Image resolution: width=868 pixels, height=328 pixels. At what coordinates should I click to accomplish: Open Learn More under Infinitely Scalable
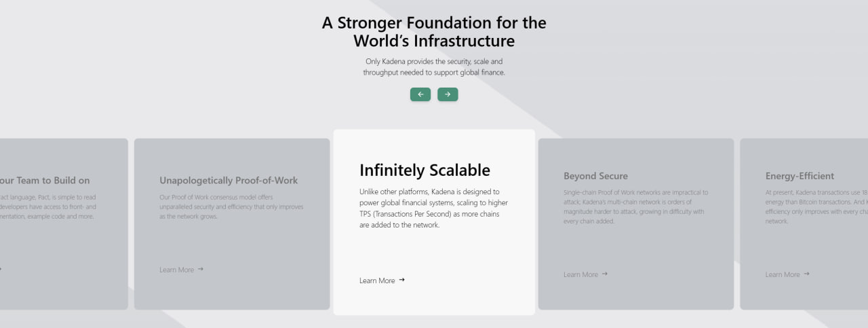[x=377, y=280]
